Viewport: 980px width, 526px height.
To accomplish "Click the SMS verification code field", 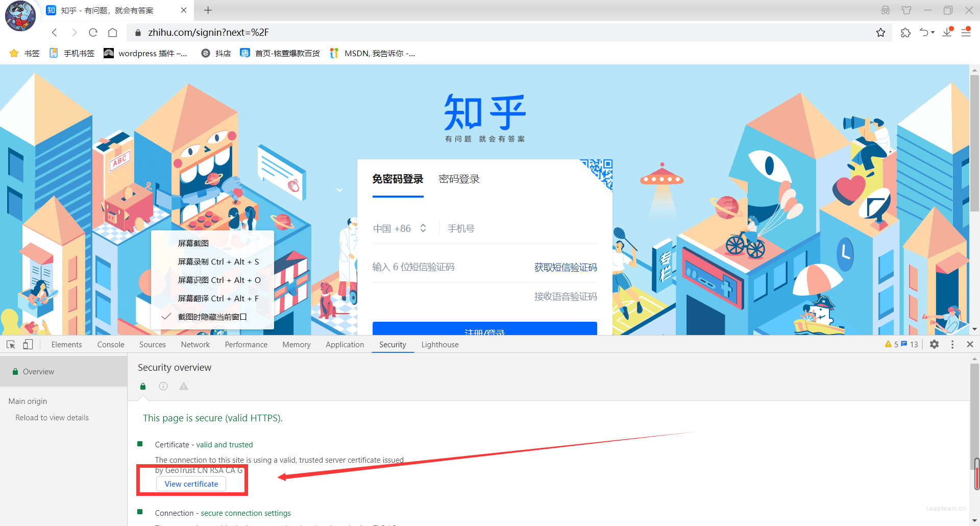I will tap(449, 267).
